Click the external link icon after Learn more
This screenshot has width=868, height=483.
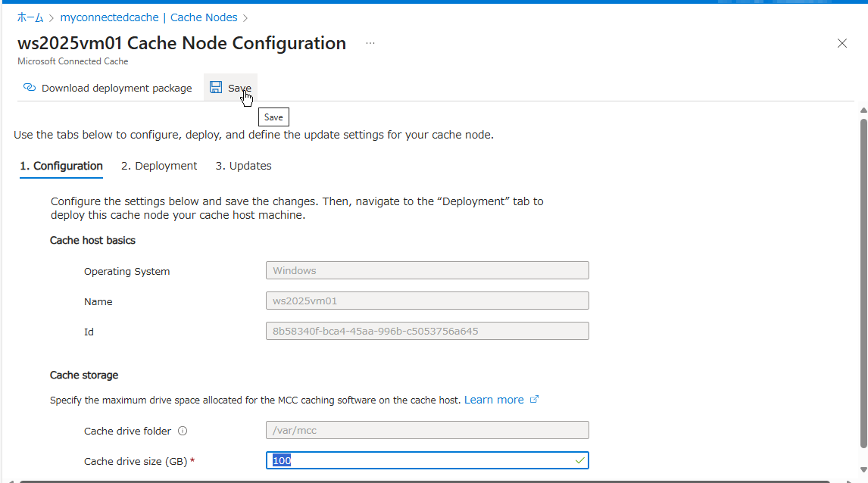(535, 399)
